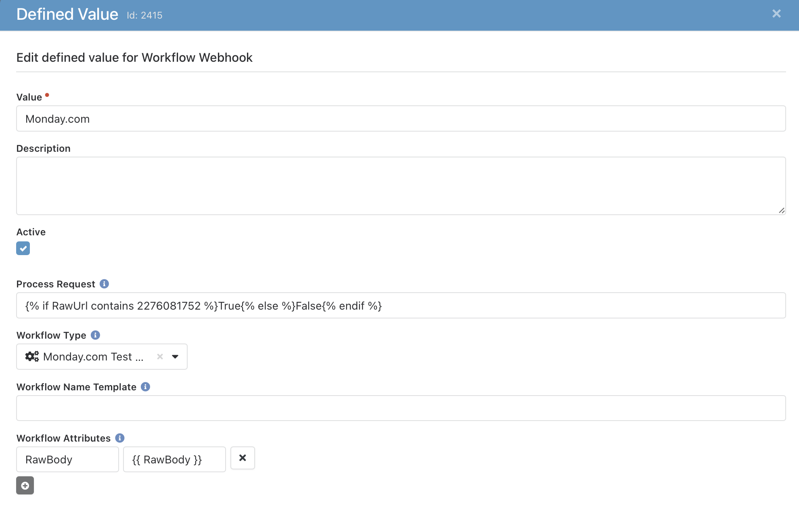Click the Process Request input field
Image resolution: width=799 pixels, height=532 pixels.
(x=401, y=306)
